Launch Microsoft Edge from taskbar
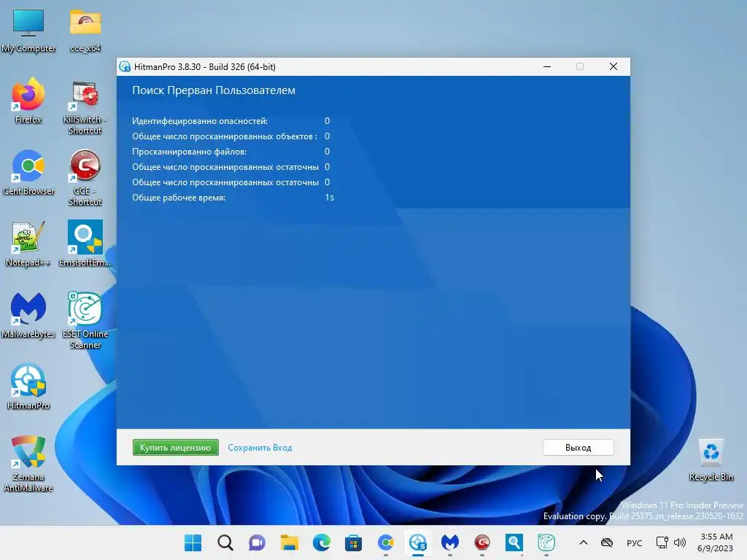 point(322,542)
